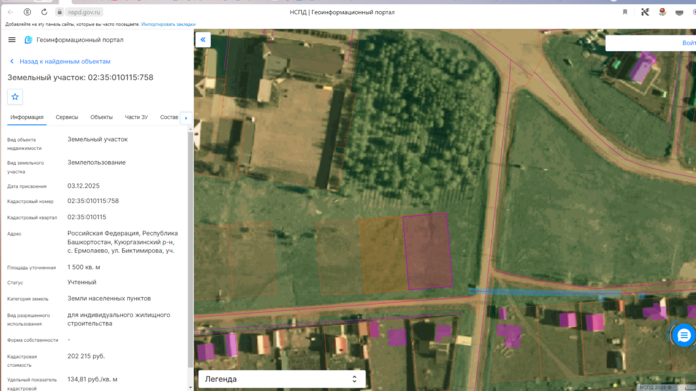Click Назад к найденным объектам link

click(65, 61)
